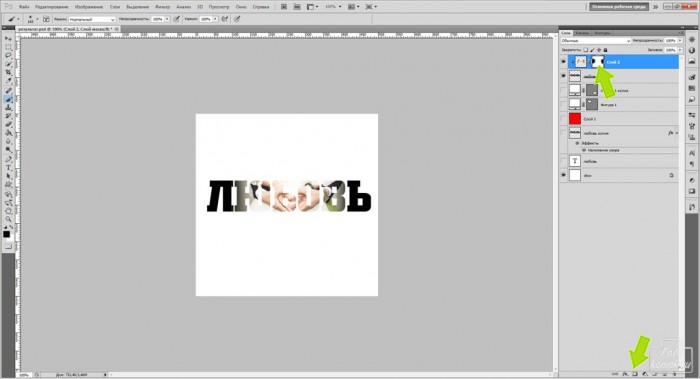Select the Shape tool
The height and width of the screenshot is (379, 700).
pos(8,185)
